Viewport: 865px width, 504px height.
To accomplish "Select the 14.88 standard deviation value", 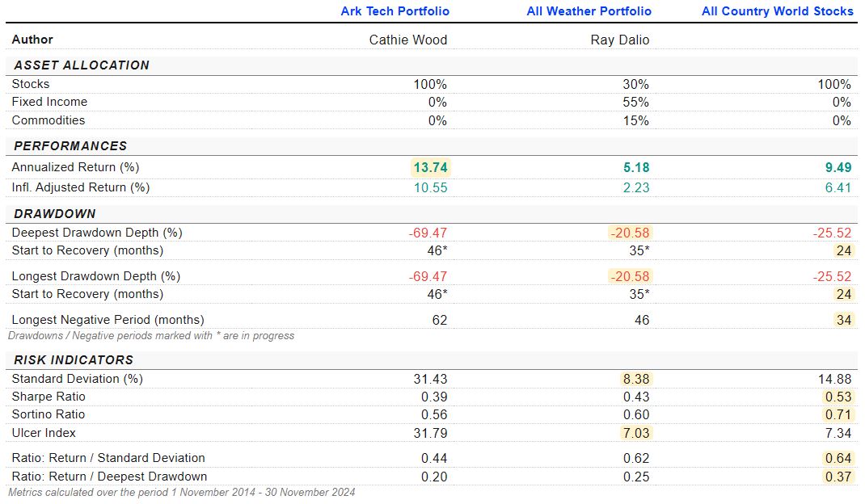I will tap(835, 380).
